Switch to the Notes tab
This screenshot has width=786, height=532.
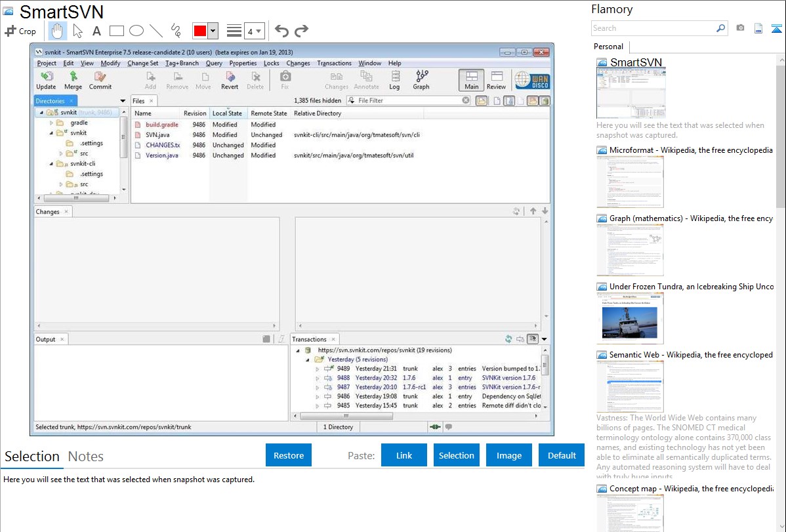(x=86, y=457)
